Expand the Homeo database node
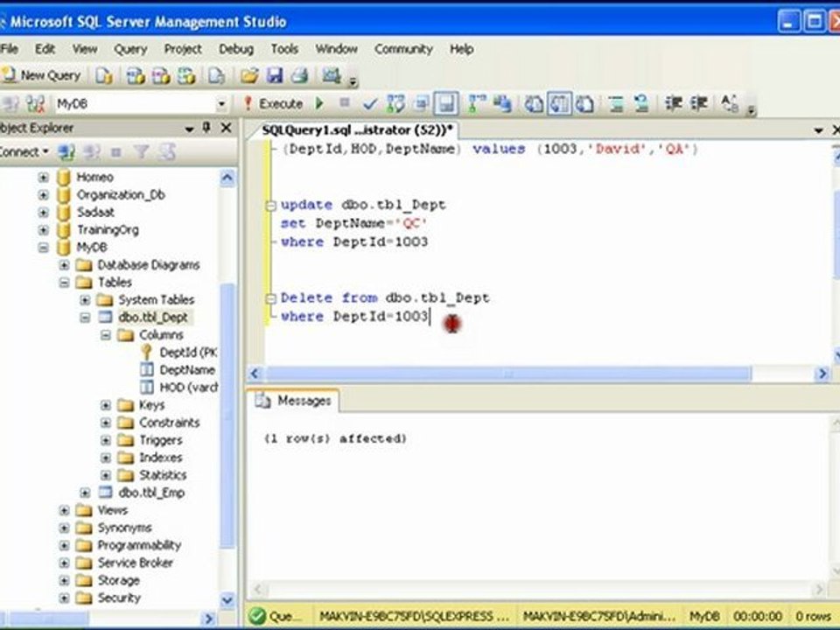Viewport: 840px width, 630px height. pos(44,177)
